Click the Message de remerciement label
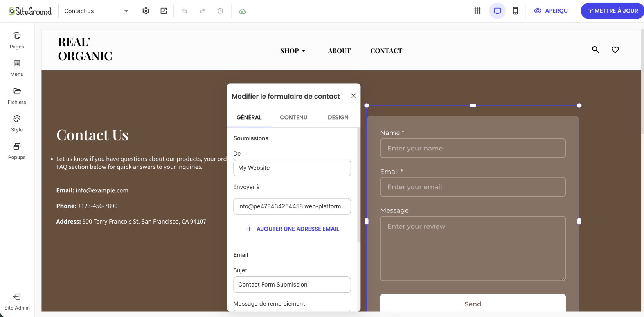The height and width of the screenshot is (317, 644). click(269, 304)
